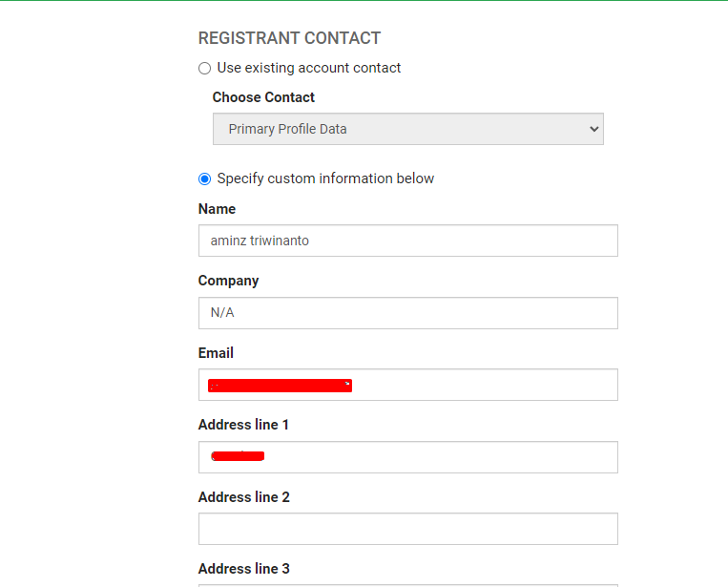Click into the Company field showing N/A

[408, 313]
